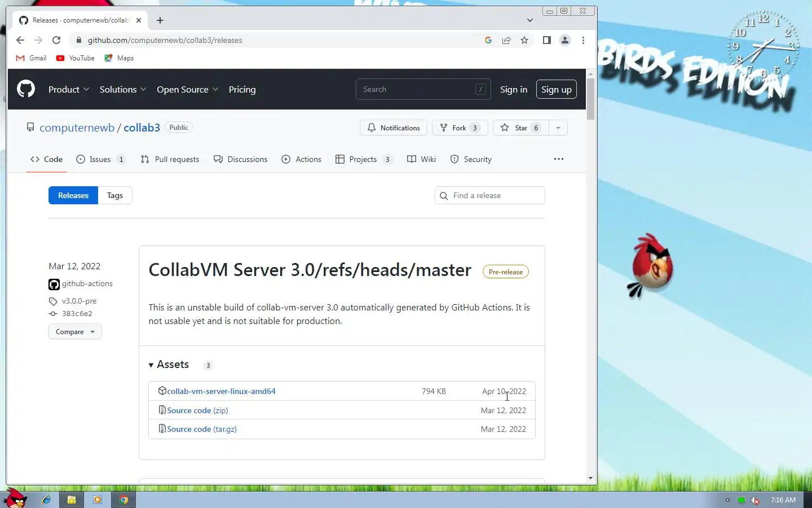812x508 pixels.
Task: Show hidden system tray icons
Action: (727, 500)
